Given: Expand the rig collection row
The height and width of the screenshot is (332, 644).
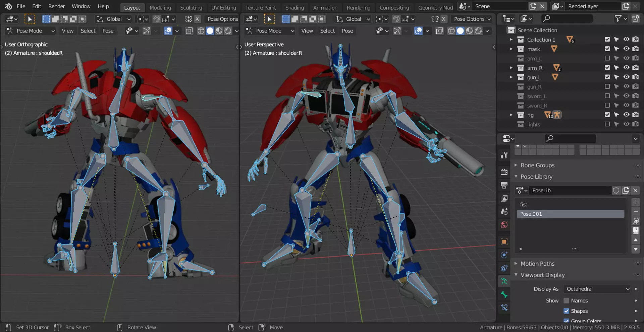Looking at the screenshot, I should click(511, 115).
